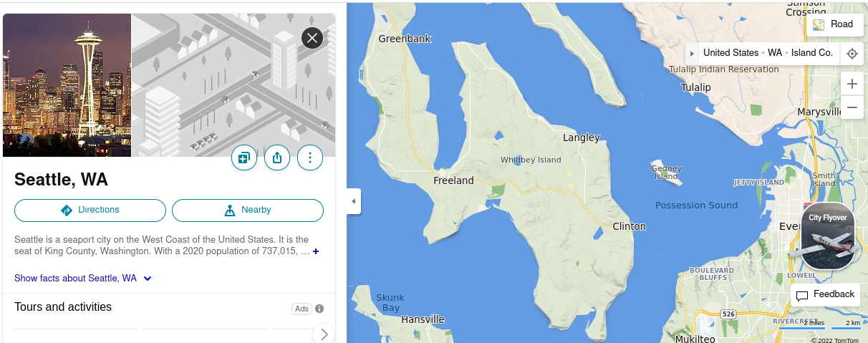Click the Freeland label on map
Image resolution: width=868 pixels, height=343 pixels.
coord(453,180)
